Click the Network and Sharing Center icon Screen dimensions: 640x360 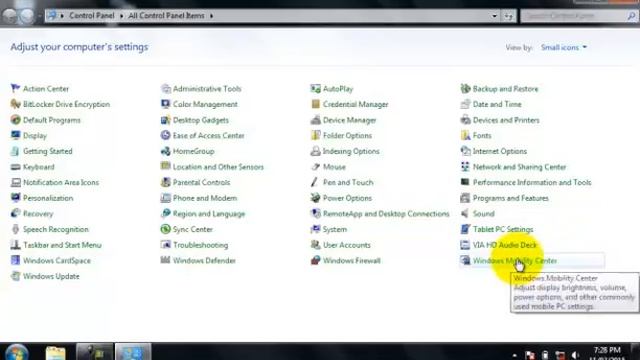coord(465,167)
